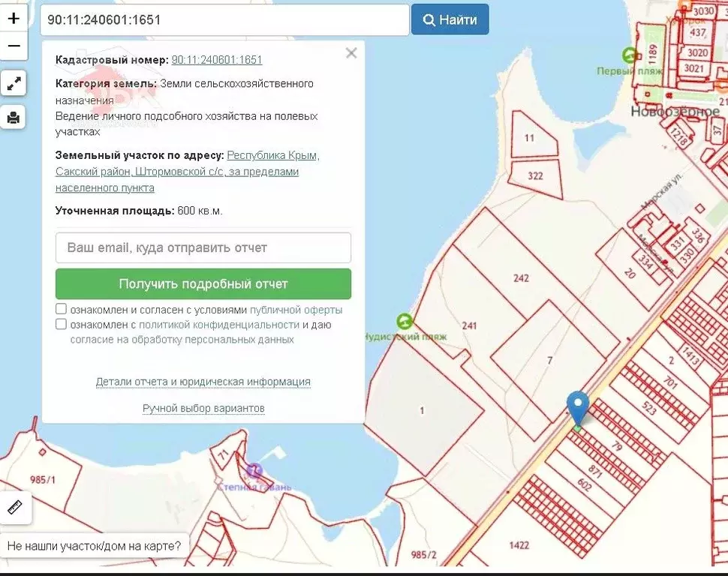728x576 pixels.
Task: Focus the cadastral number search field
Action: 224,20
